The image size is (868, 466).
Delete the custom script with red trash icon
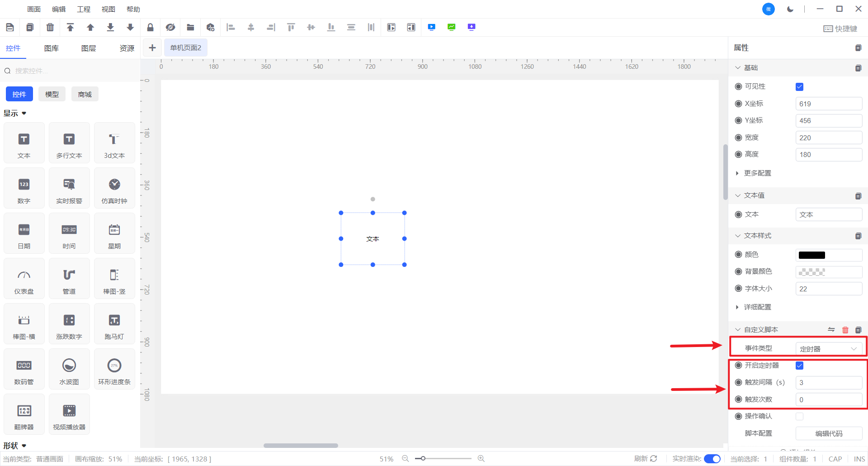click(845, 330)
